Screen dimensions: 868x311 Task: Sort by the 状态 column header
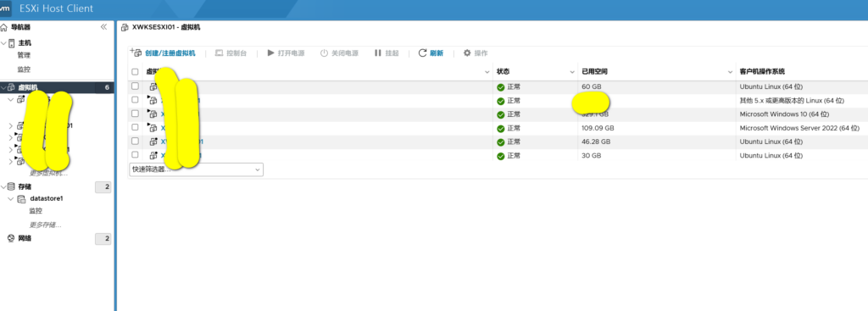[x=503, y=72]
